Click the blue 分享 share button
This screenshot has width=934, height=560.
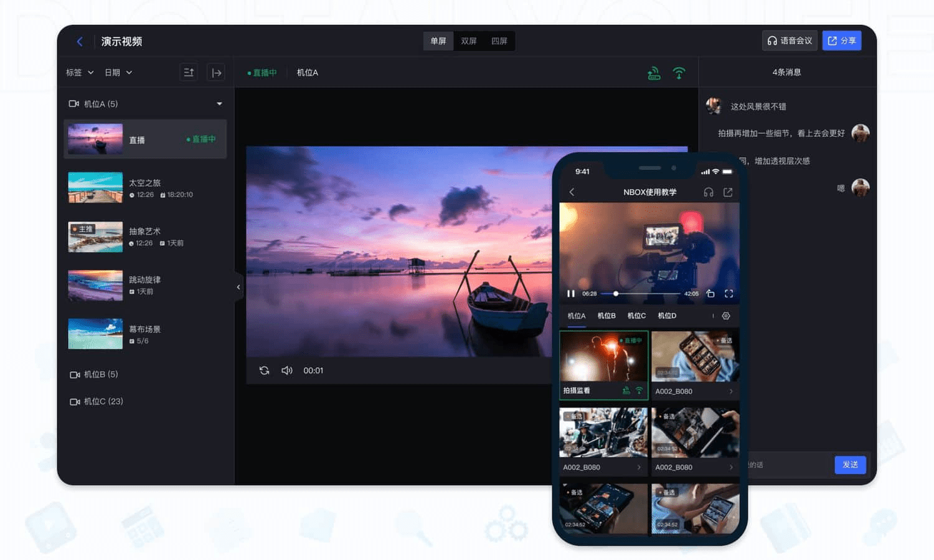[842, 40]
